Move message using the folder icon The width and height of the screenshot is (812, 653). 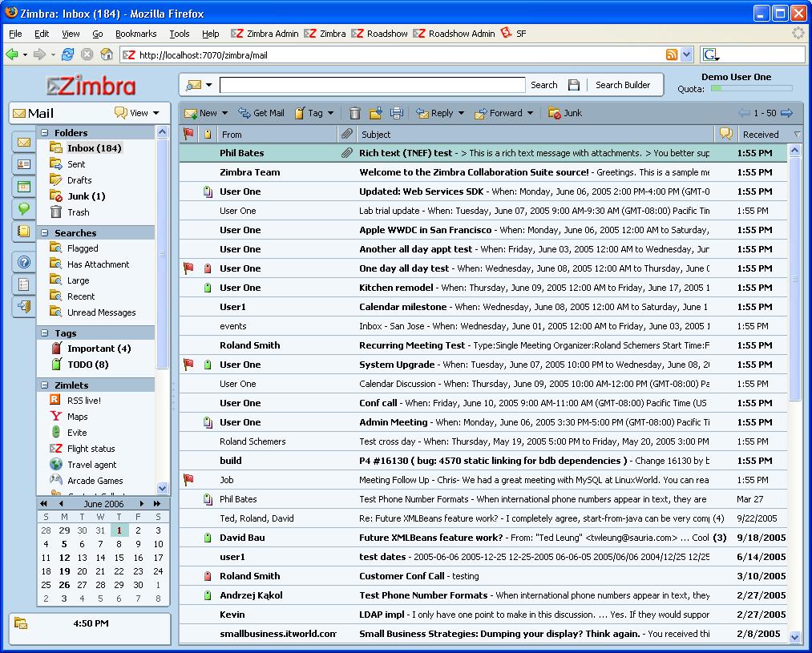click(374, 113)
